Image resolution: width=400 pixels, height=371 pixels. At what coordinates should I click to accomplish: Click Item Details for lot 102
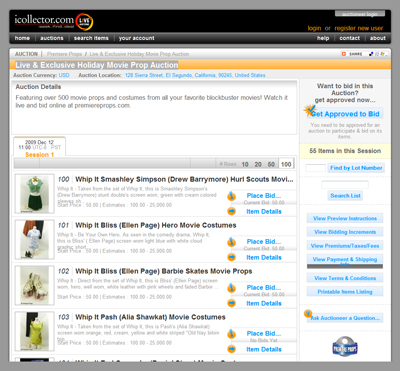coord(264,303)
